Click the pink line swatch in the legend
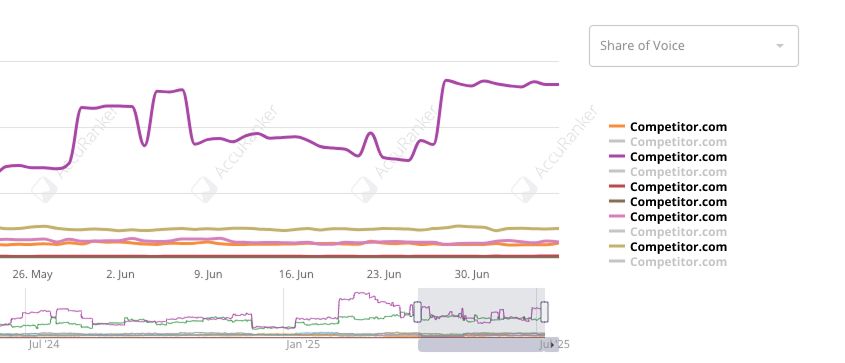This screenshot has height=363, width=845. [617, 217]
